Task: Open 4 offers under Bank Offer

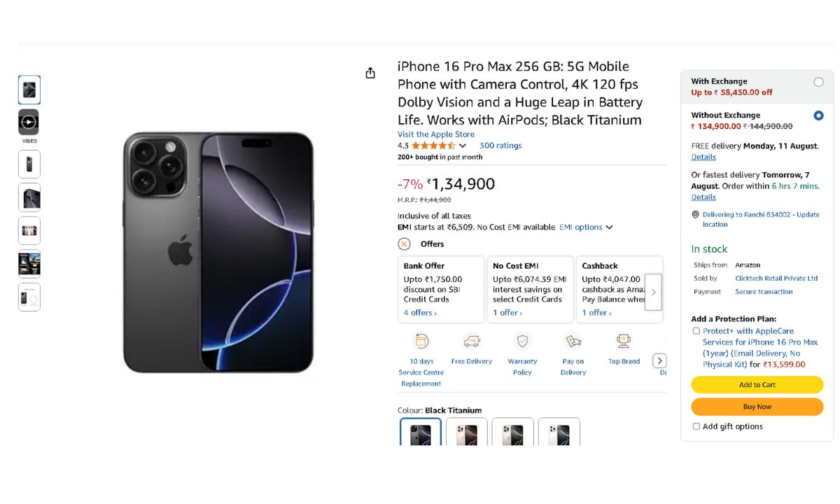Action: pos(420,313)
